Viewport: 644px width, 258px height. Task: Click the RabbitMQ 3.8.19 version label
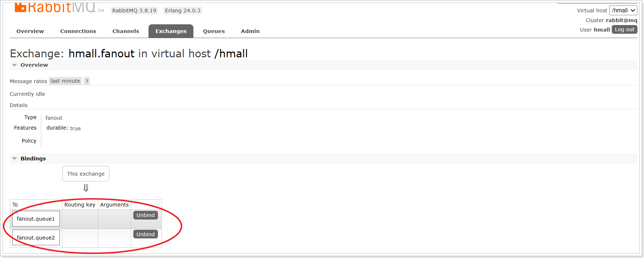point(134,11)
